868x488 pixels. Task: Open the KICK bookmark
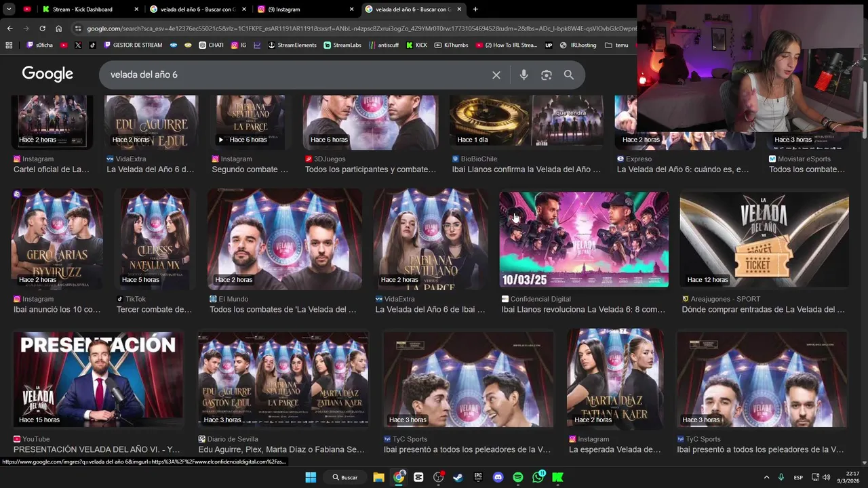pos(417,45)
